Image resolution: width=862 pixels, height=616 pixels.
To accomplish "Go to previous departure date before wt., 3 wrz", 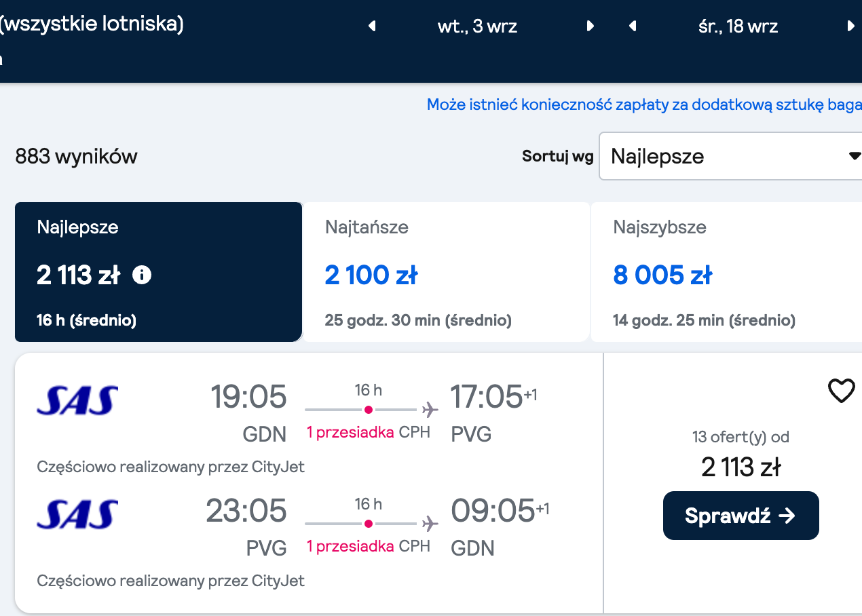I will [x=372, y=26].
